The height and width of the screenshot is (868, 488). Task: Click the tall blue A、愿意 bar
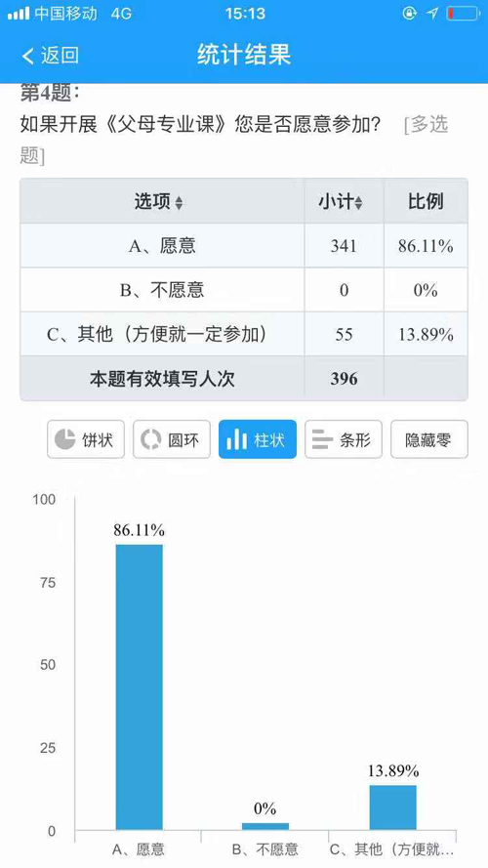click(139, 687)
